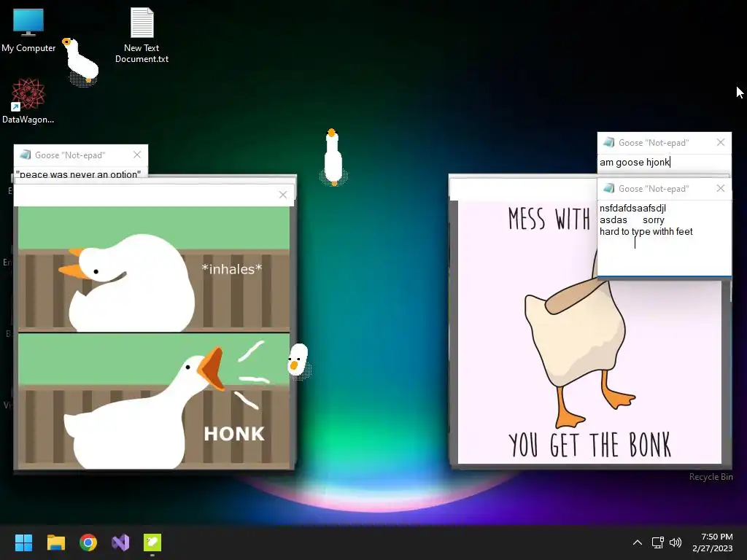This screenshot has width=747, height=560.
Task: Close the HONK meme window
Action: tap(283, 195)
